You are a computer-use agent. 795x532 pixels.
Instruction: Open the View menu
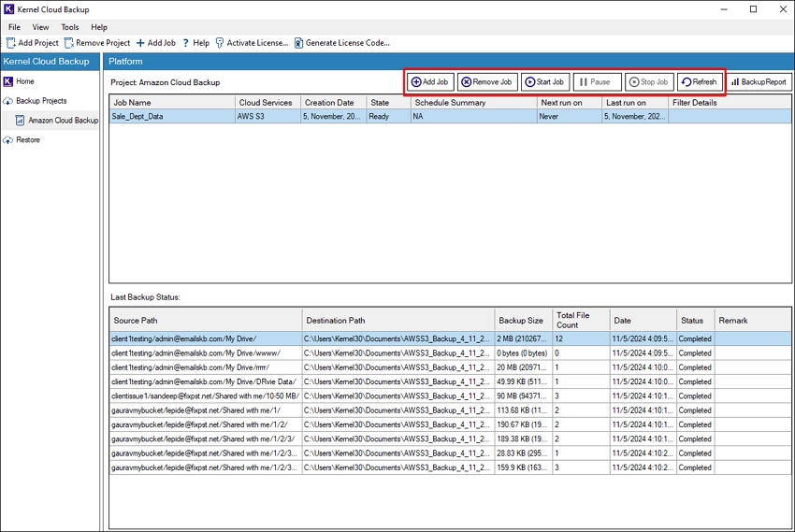tap(40, 27)
